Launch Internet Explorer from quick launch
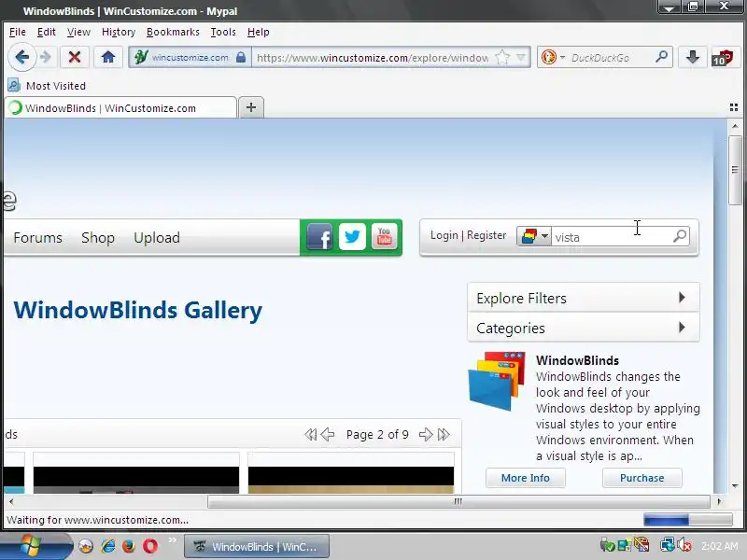This screenshot has height=560, width=747. coord(108,546)
